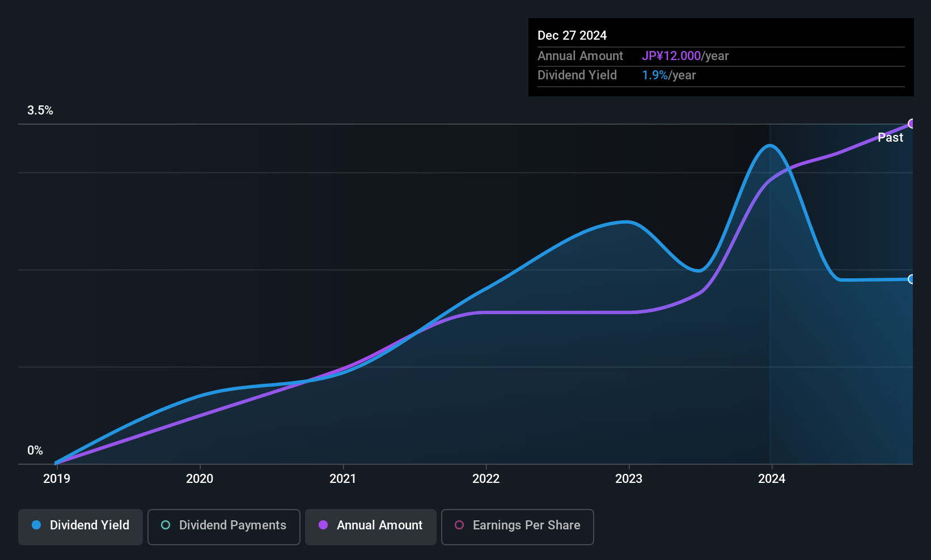931x560 pixels.
Task: Click the 1.9%/year yield value in the tooltip
Action: pyautogui.click(x=668, y=75)
